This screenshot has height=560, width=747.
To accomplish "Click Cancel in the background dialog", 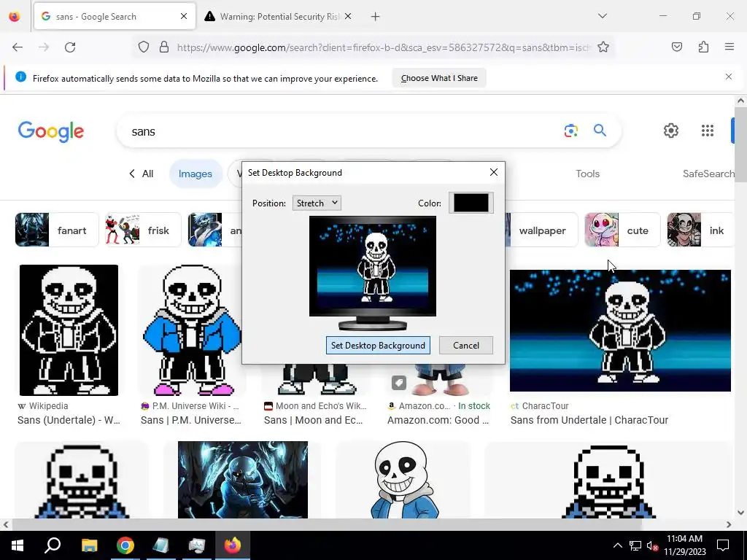I will point(466,345).
